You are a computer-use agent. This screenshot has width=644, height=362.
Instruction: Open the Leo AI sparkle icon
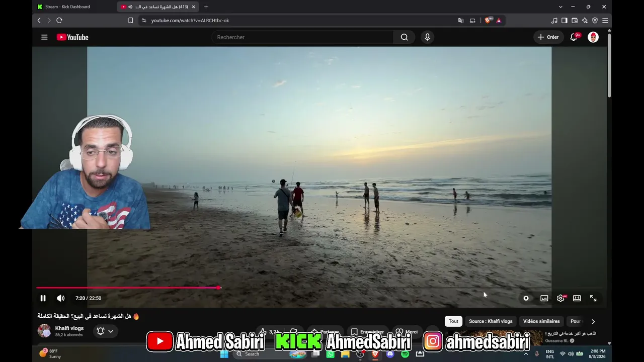tap(585, 21)
